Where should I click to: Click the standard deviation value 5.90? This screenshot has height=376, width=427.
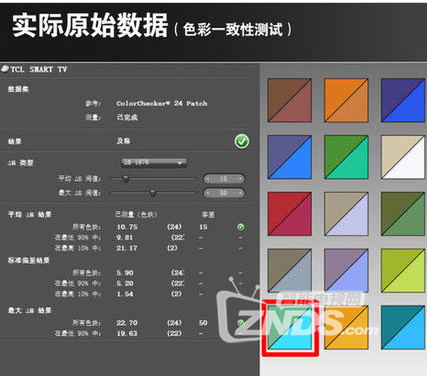[125, 273]
